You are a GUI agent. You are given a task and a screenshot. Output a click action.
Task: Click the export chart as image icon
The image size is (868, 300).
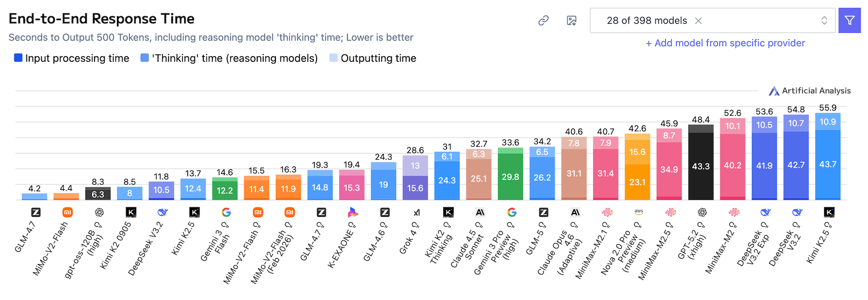pyautogui.click(x=571, y=21)
